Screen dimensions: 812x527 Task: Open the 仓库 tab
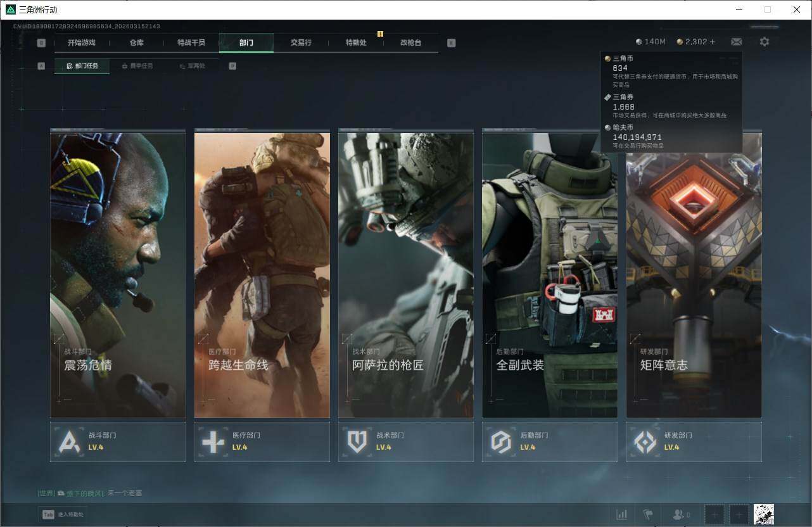[x=136, y=42]
